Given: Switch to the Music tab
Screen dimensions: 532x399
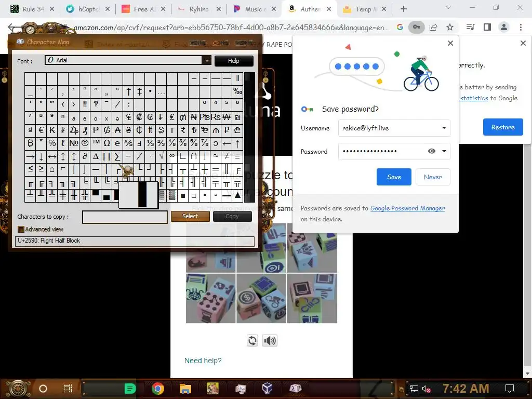Looking at the screenshot, I should click(255, 9).
